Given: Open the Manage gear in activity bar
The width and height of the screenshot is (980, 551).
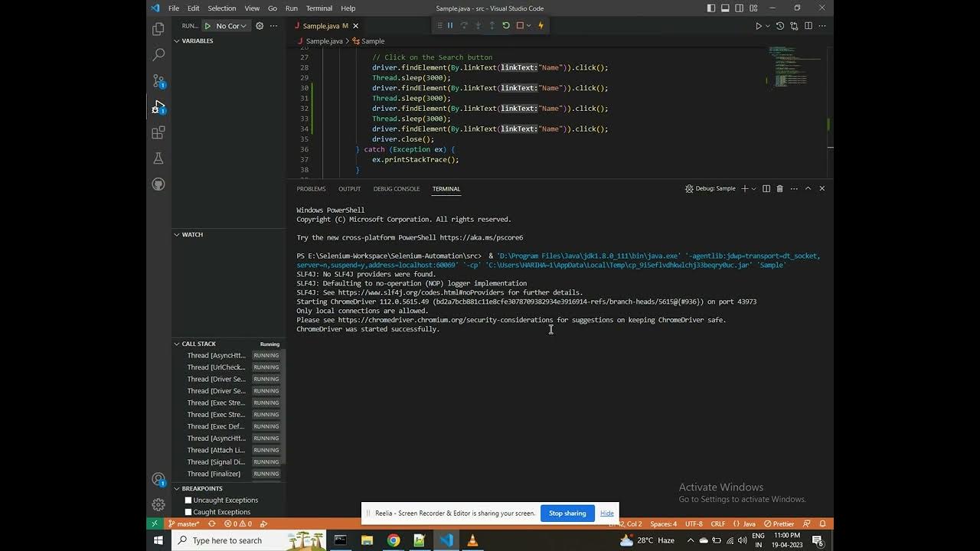Looking at the screenshot, I should [158, 504].
